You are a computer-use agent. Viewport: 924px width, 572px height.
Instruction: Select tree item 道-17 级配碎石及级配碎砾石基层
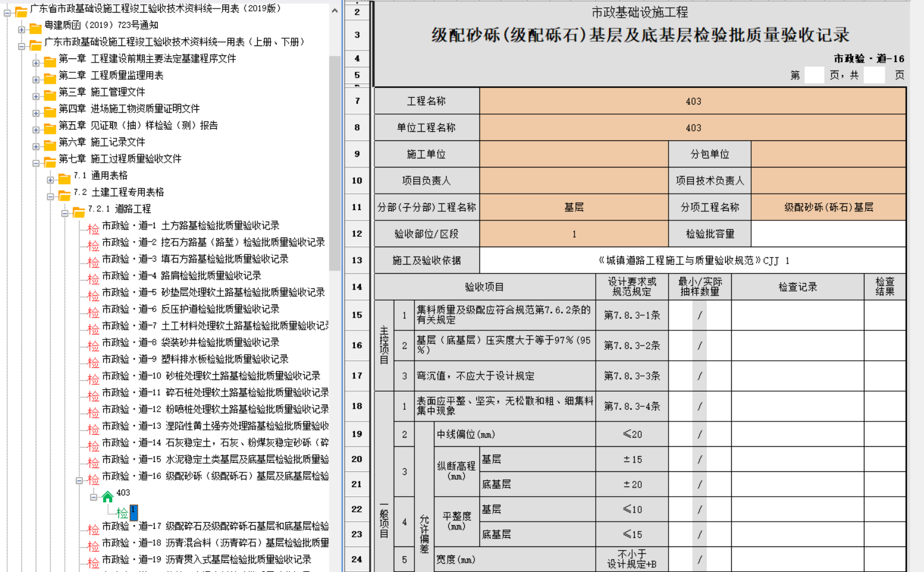pos(215,526)
